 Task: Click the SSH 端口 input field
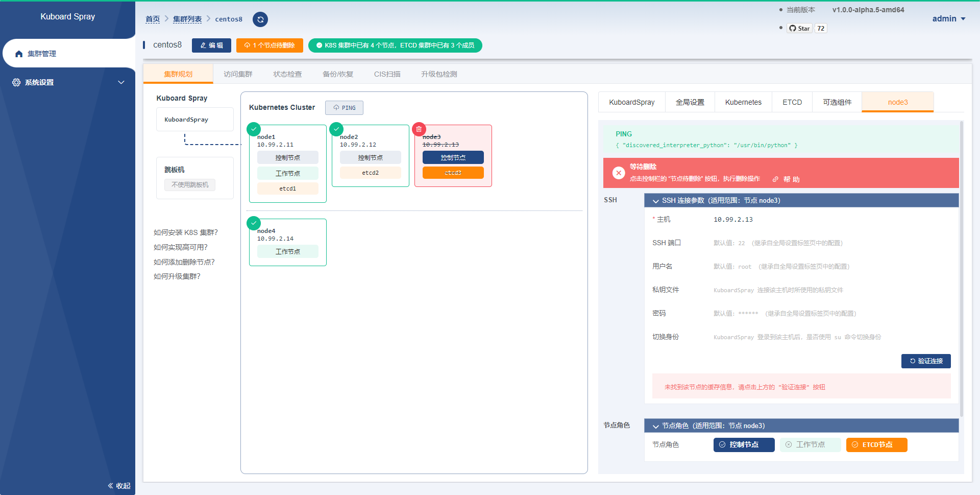(x=832, y=243)
